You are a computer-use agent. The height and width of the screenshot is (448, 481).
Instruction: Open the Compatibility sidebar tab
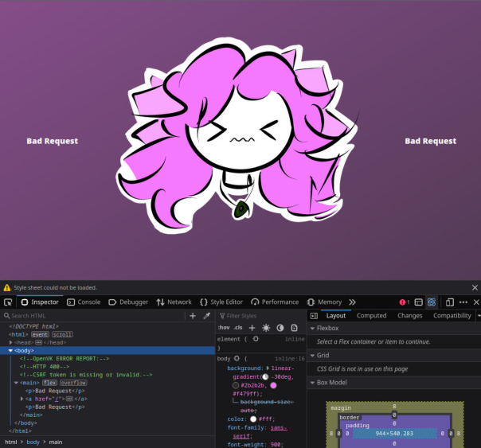452,316
